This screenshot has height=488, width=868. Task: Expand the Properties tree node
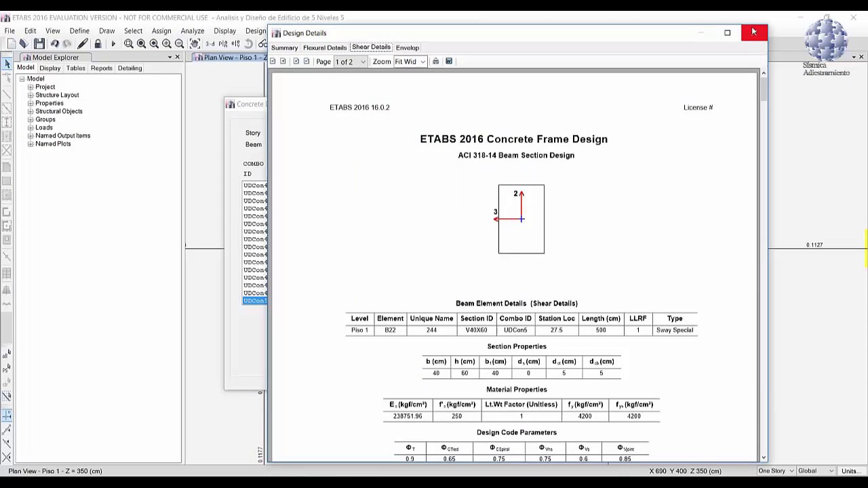click(31, 103)
